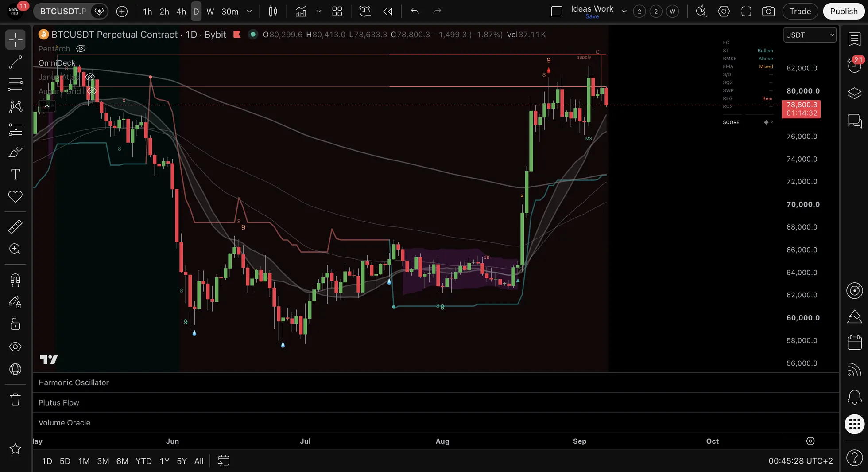Select the daily D timeframe
The height and width of the screenshot is (472, 868).
coord(196,12)
